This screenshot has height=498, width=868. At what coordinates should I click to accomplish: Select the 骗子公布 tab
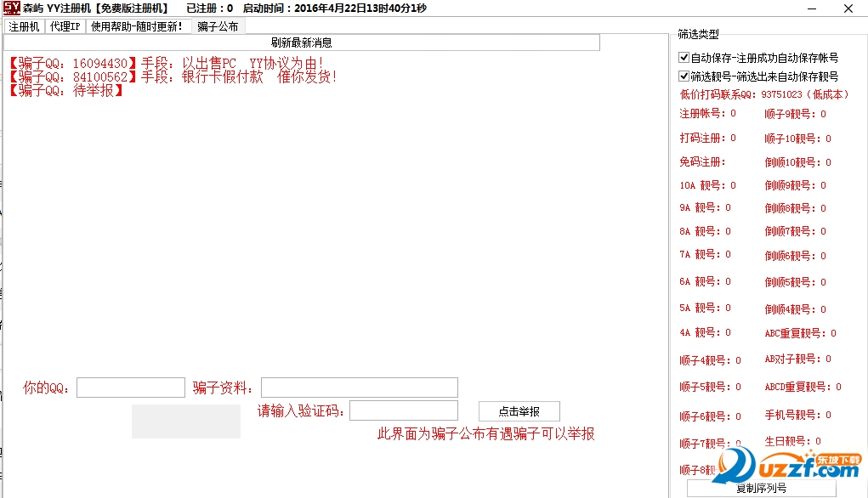tap(218, 26)
